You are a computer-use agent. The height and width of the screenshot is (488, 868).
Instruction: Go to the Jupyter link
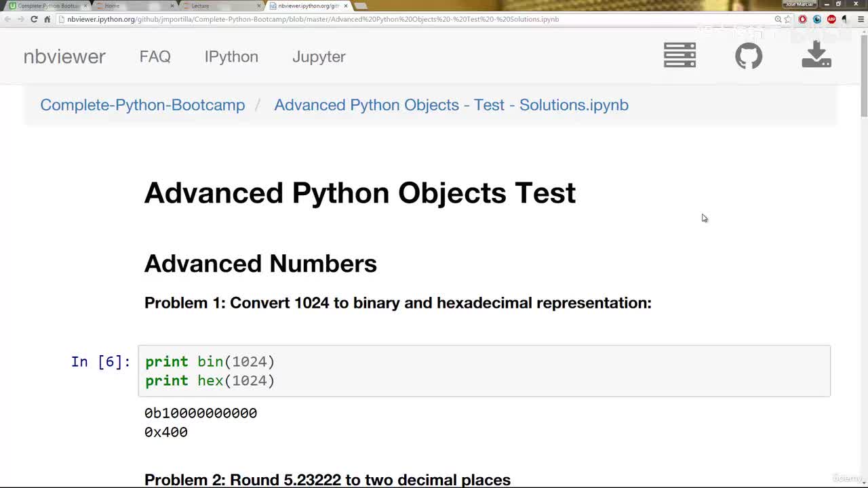pyautogui.click(x=319, y=57)
